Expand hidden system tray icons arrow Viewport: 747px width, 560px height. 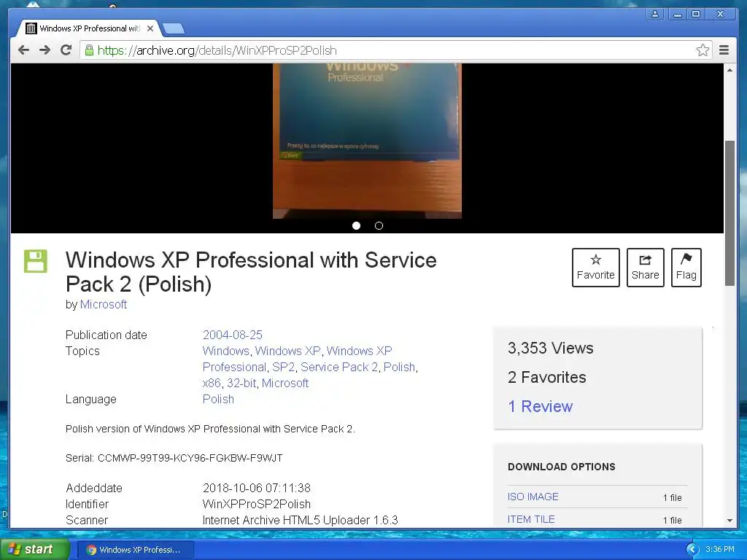[692, 550]
